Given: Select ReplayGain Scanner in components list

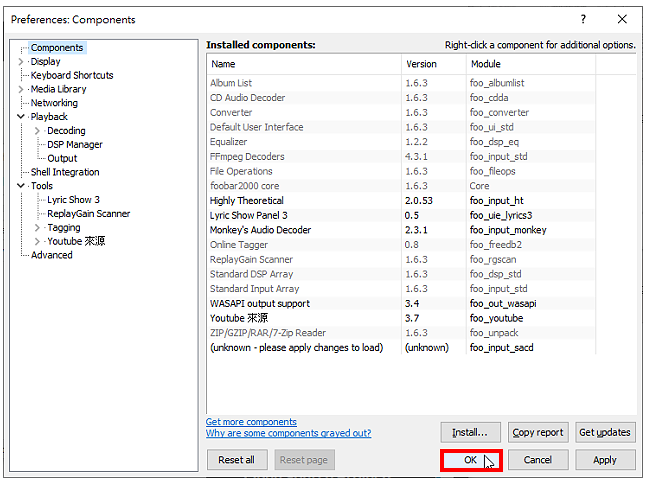Looking at the screenshot, I should coord(401,259).
